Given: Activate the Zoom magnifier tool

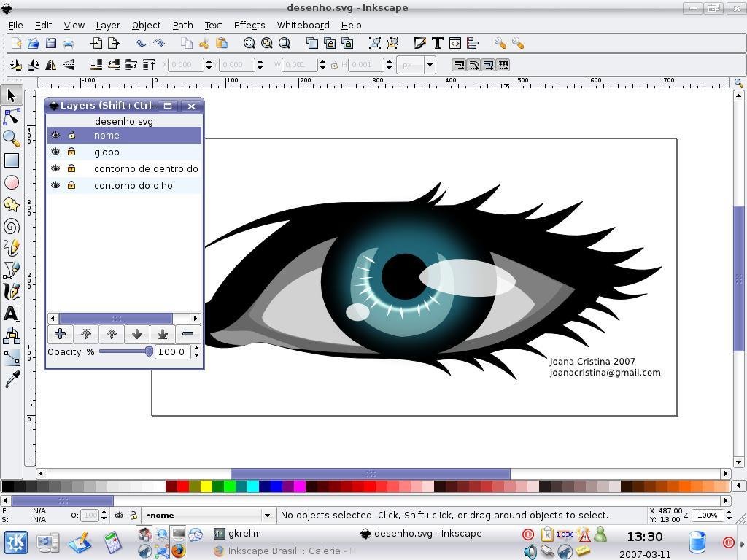Looking at the screenshot, I should (12, 139).
